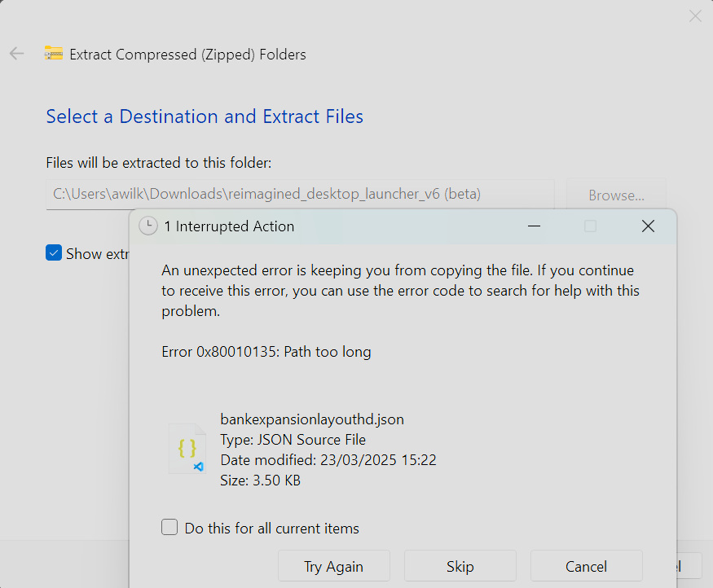Cancel the interrupted copy action
713x588 pixels.
(x=586, y=566)
